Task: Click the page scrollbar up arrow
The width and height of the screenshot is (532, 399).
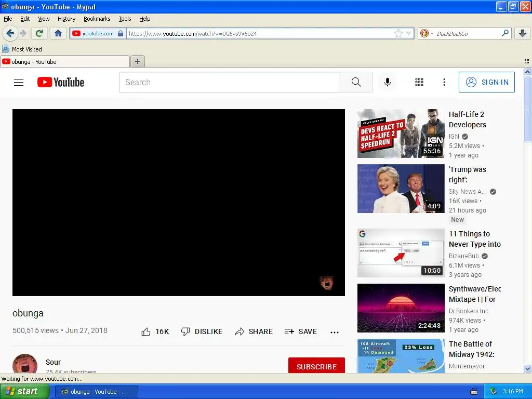Action: 527,72
